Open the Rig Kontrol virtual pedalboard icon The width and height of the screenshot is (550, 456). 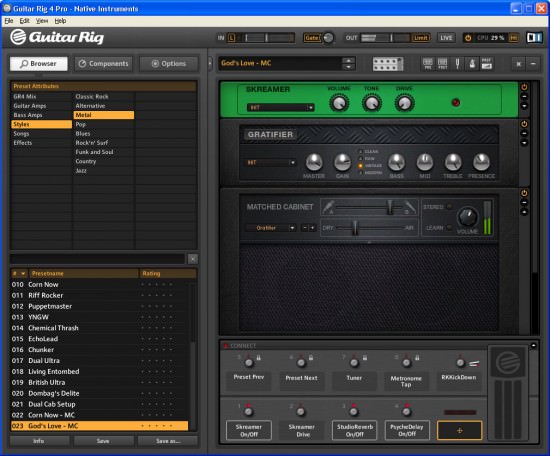tap(388, 64)
